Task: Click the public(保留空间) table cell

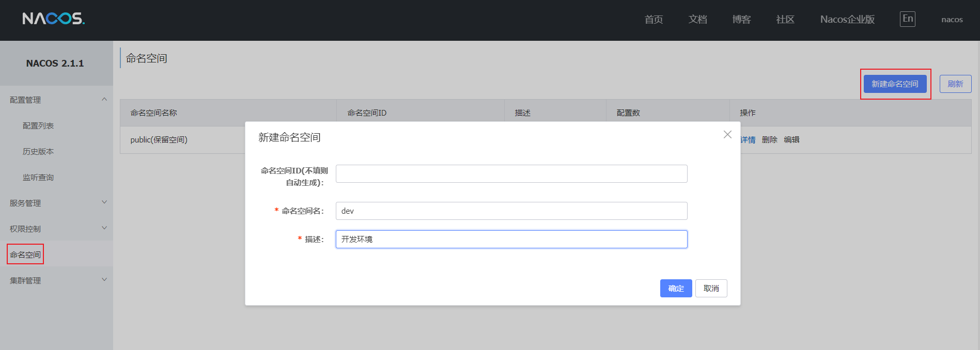Action: (x=159, y=139)
